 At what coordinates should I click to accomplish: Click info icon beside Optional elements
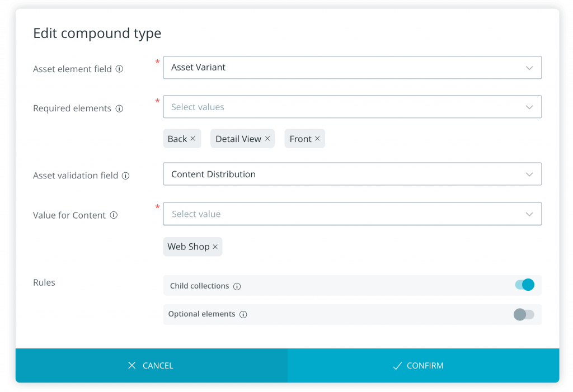(x=243, y=314)
